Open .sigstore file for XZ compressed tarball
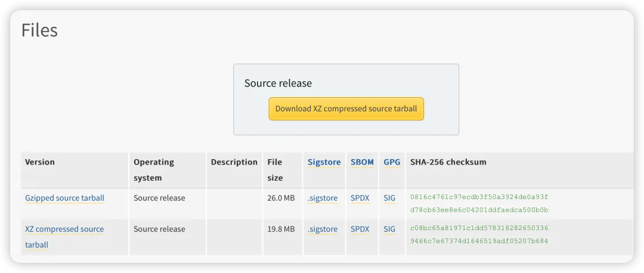This screenshot has width=644, height=273. click(323, 229)
